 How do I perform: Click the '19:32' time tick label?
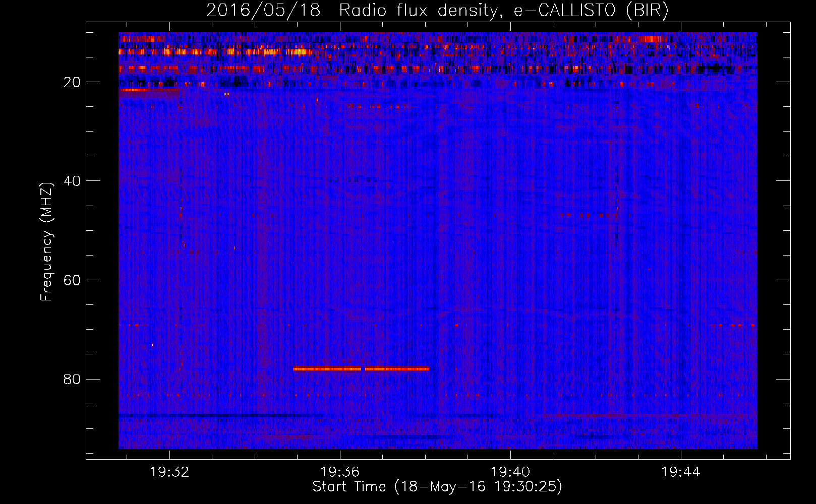(169, 472)
